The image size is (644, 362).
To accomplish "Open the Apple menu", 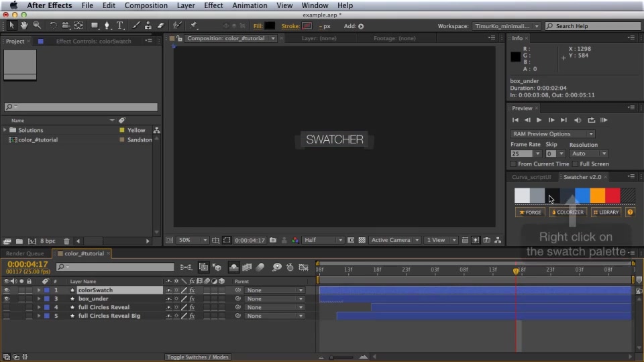I will (13, 5).
